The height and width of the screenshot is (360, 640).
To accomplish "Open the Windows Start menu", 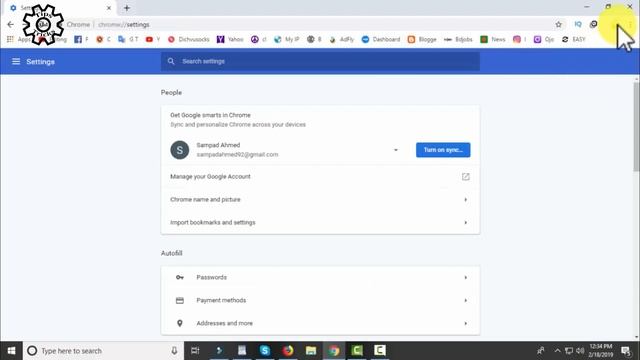I will tap(11, 351).
